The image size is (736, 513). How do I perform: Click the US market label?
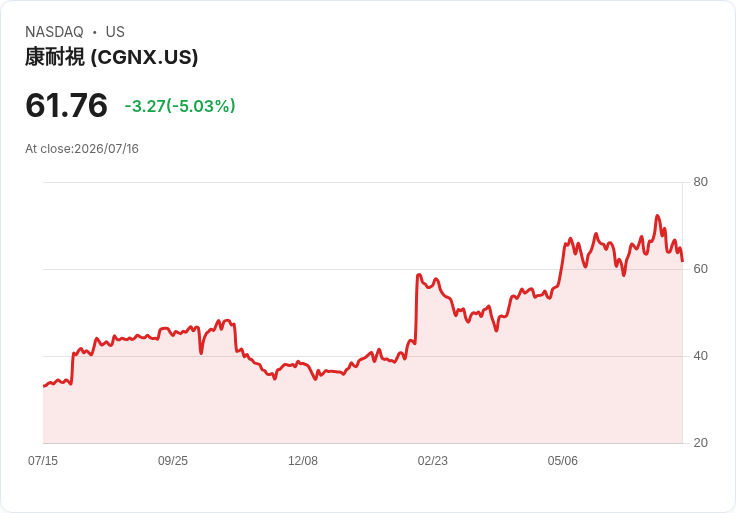(x=115, y=32)
